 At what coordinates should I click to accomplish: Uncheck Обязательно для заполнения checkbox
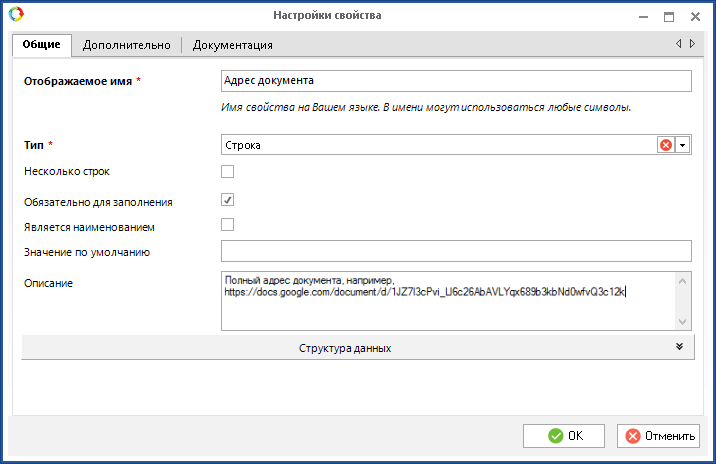pyautogui.click(x=227, y=200)
